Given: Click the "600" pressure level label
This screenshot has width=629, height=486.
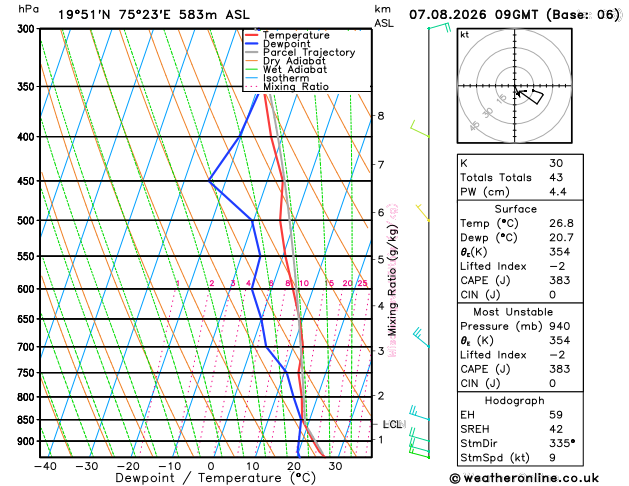Looking at the screenshot, I should (26, 289).
